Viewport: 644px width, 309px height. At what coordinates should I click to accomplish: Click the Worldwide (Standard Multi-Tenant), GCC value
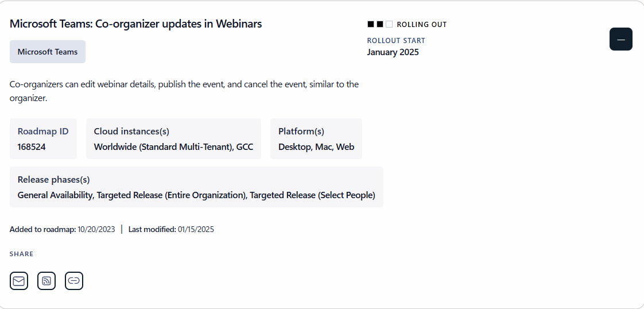[x=174, y=147]
